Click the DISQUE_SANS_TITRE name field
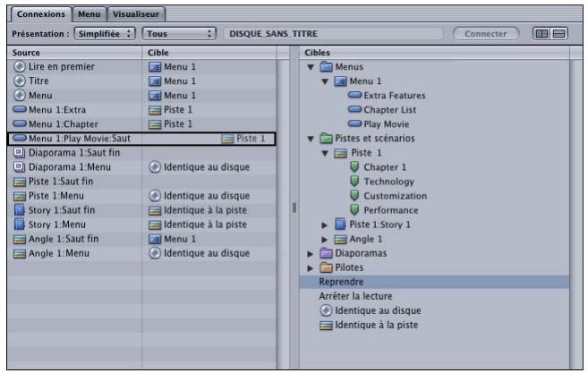The height and width of the screenshot is (373, 588). 333,34
